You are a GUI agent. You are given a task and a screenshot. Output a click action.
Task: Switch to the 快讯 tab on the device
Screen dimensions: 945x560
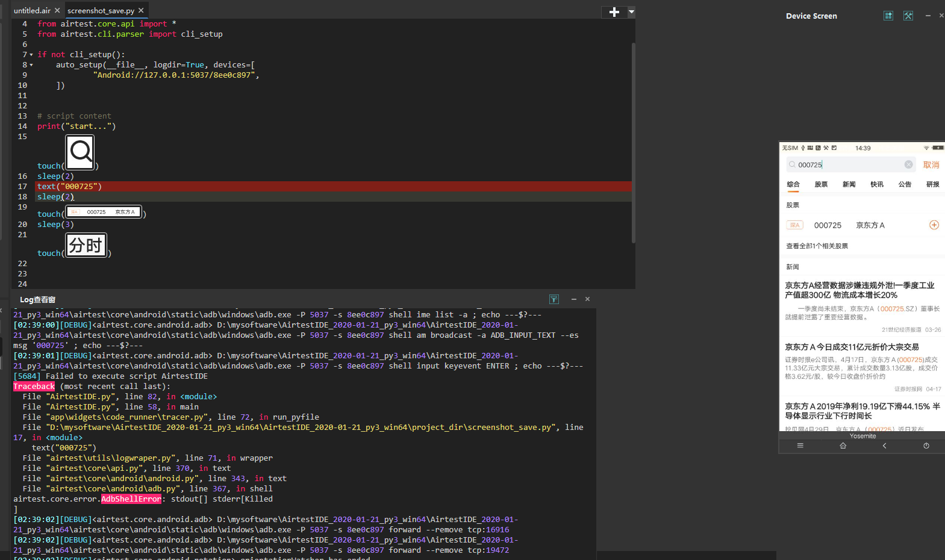pyautogui.click(x=877, y=184)
